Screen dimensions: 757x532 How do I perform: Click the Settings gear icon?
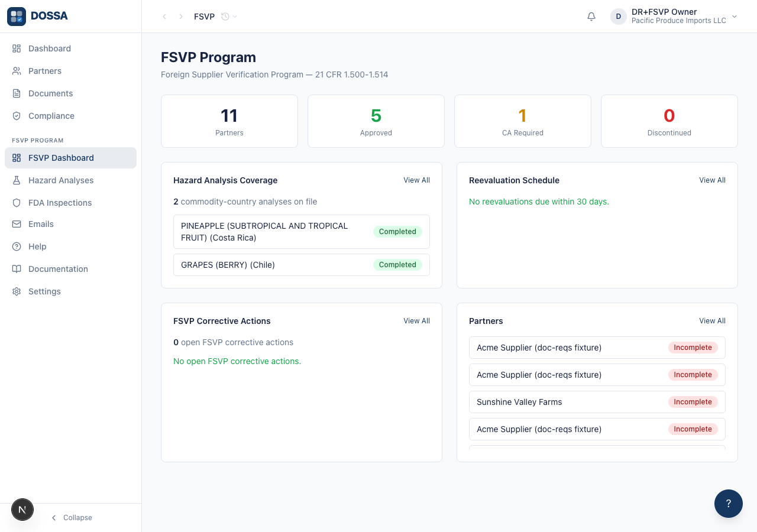tap(17, 291)
